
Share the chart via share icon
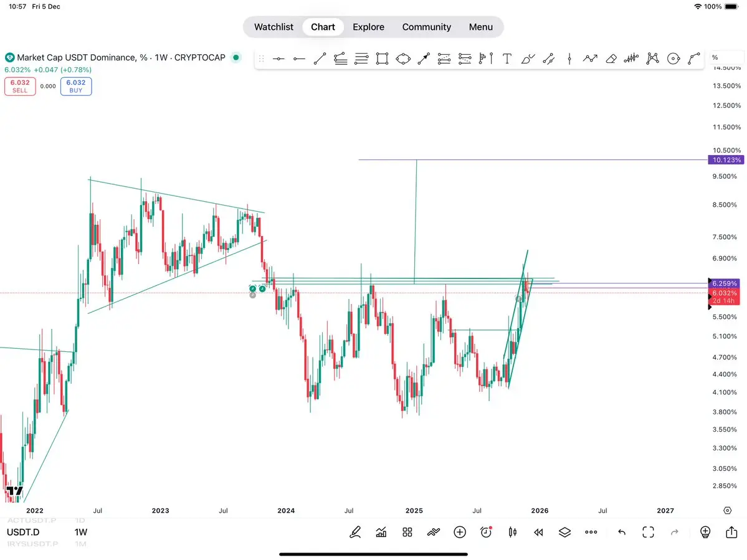[732, 532]
